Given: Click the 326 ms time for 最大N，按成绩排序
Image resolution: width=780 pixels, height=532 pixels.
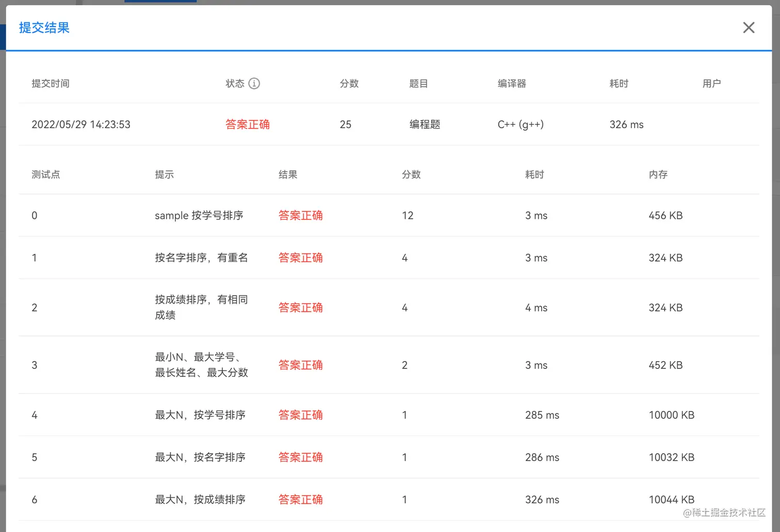Looking at the screenshot, I should click(542, 500).
